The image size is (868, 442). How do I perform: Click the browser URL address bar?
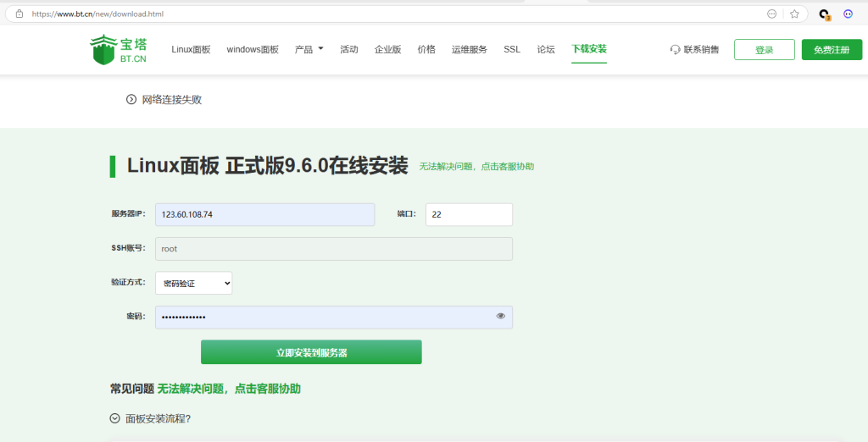pyautogui.click(x=407, y=14)
